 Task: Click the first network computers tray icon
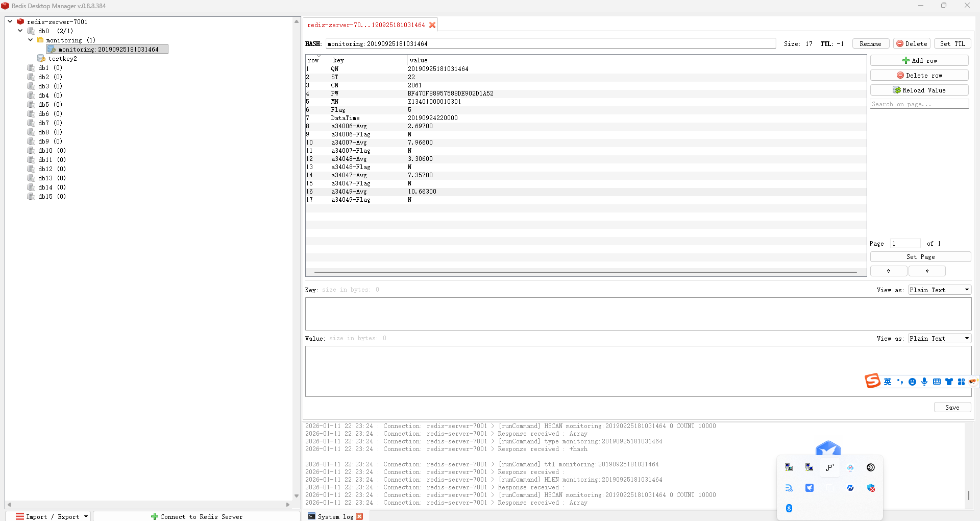pos(789,467)
